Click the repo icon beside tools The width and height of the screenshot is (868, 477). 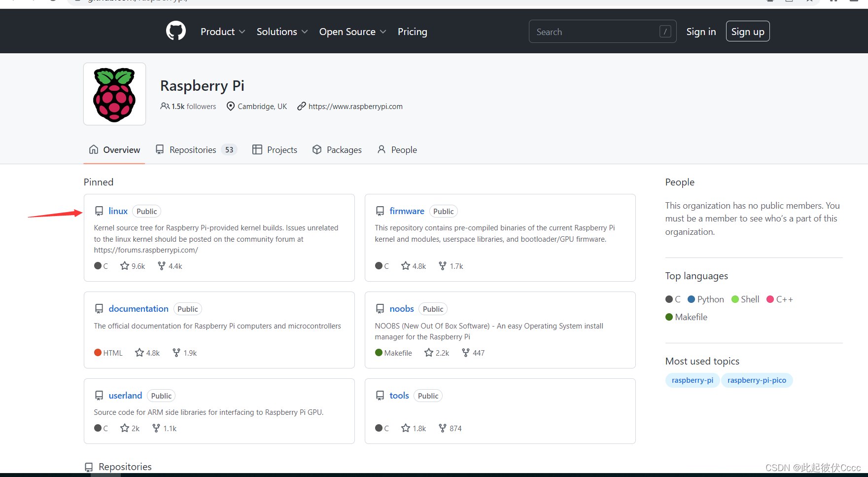(380, 396)
